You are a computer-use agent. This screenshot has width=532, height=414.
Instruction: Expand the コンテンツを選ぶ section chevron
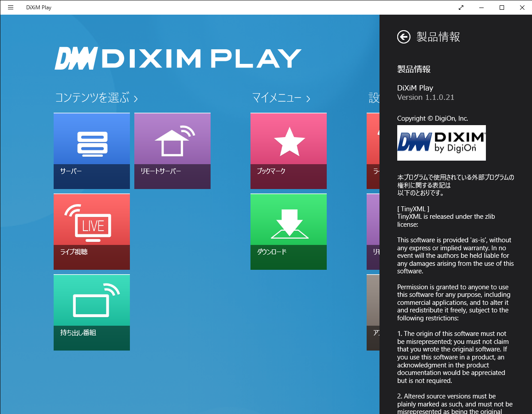(x=135, y=99)
